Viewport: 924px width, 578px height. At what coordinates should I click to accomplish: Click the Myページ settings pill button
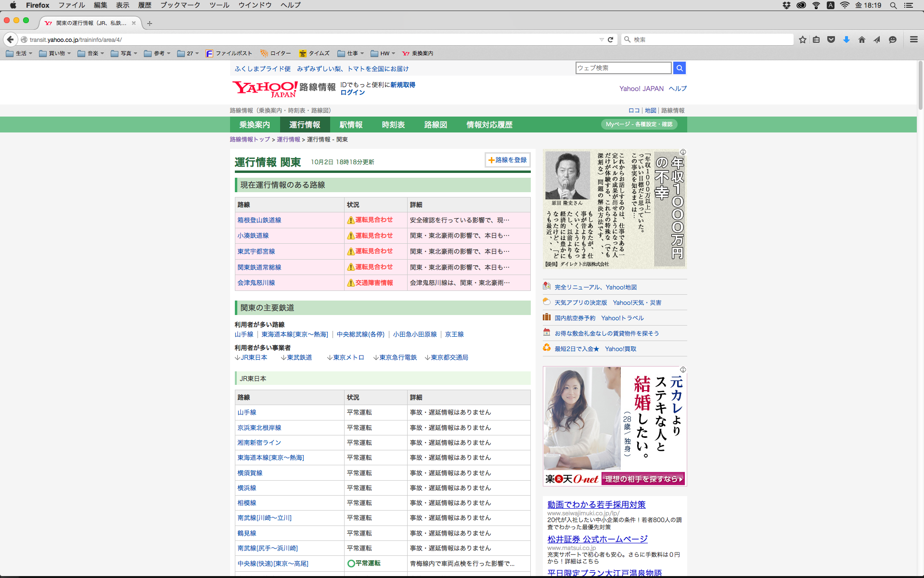[x=639, y=124]
